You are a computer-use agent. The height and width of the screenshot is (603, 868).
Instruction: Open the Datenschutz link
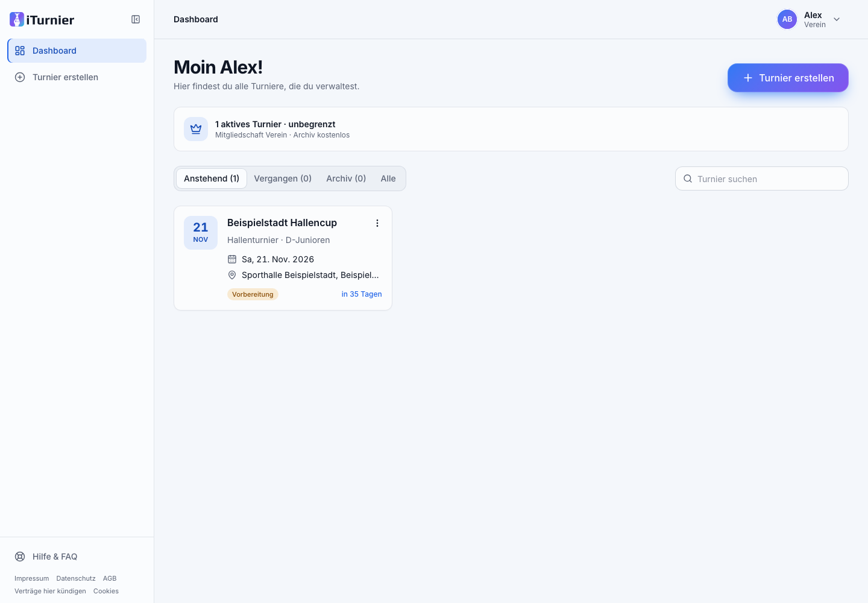pyautogui.click(x=76, y=578)
